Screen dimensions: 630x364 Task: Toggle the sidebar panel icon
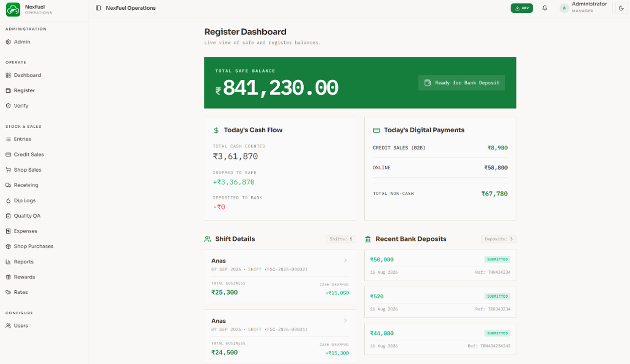click(98, 8)
